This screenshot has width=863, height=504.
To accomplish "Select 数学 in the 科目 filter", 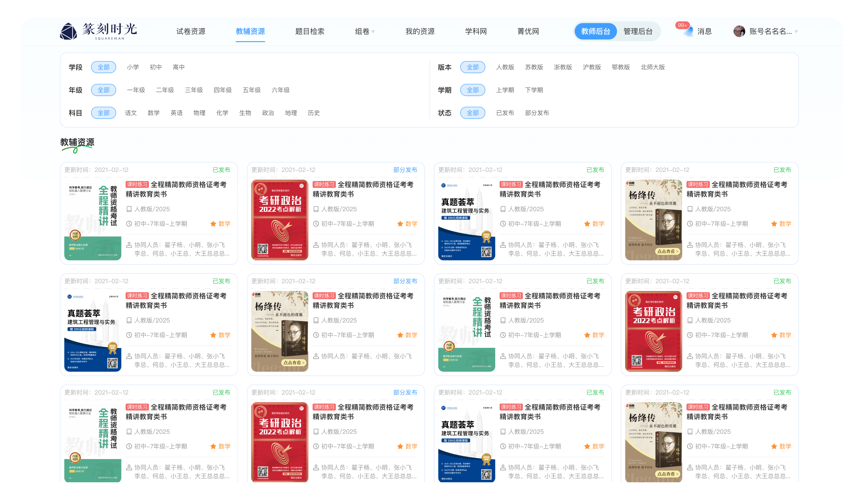I will 153,113.
